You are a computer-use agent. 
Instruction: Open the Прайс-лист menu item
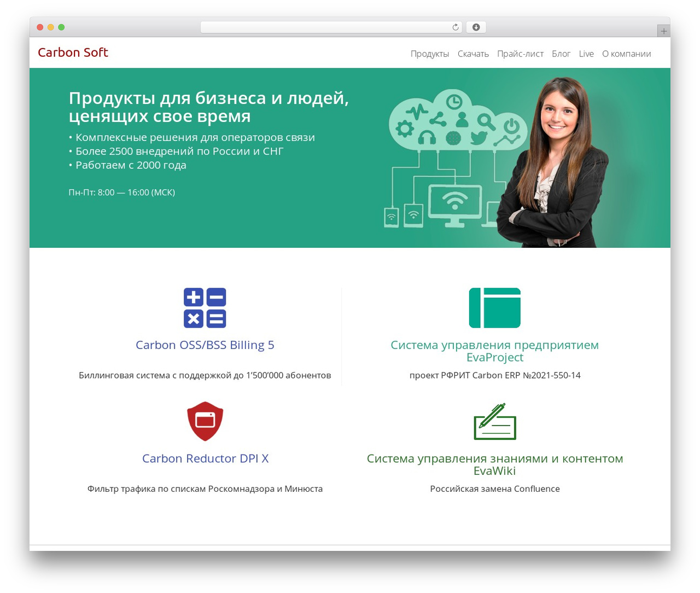[520, 54]
